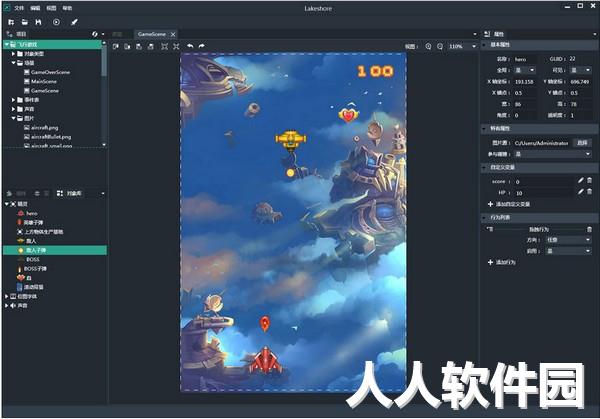Image resolution: width=600 pixels, height=419 pixels.
Task: Open the 参与碰撞 collision dropdown
Action: (553, 154)
